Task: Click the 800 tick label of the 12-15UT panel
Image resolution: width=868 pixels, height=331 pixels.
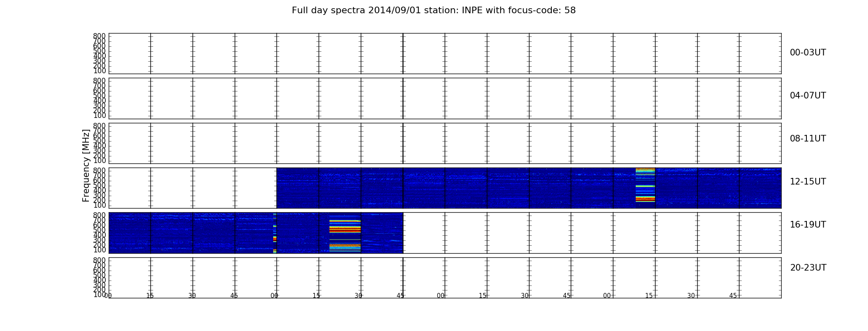Action: [x=99, y=170]
